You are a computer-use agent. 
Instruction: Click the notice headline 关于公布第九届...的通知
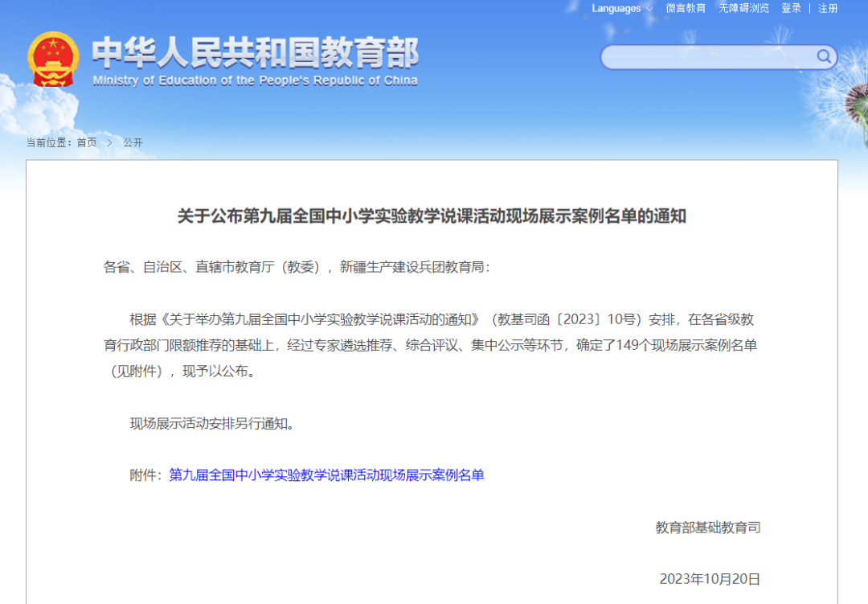[432, 216]
